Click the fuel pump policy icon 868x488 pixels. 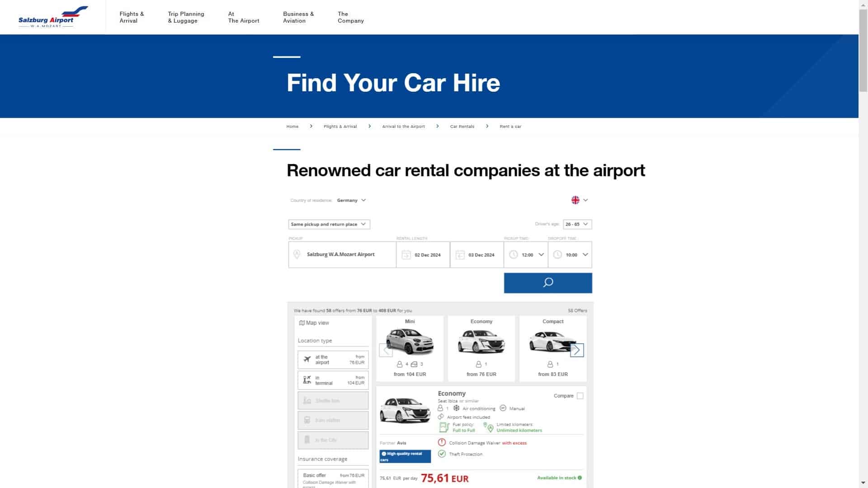(444, 427)
